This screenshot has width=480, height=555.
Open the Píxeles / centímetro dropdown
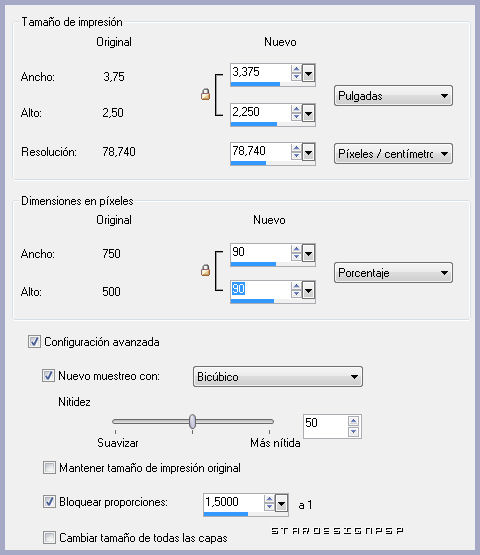pos(393,154)
